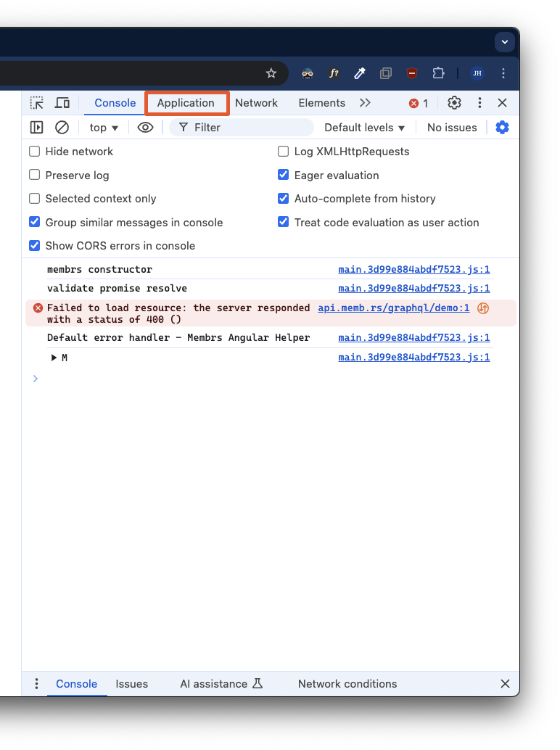Open DevTools settings gear icon
This screenshot has width=560, height=750.
point(454,103)
